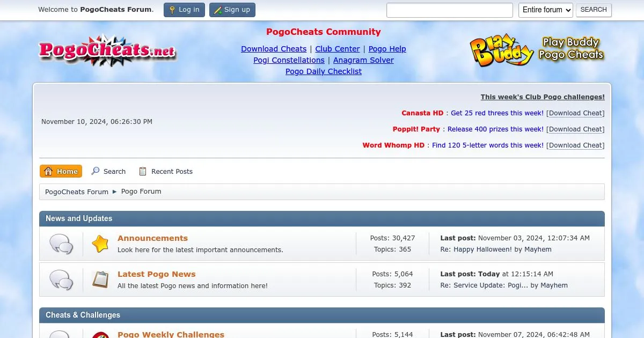This screenshot has width=644, height=338.
Task: Click the forum search text field
Action: coord(450,10)
